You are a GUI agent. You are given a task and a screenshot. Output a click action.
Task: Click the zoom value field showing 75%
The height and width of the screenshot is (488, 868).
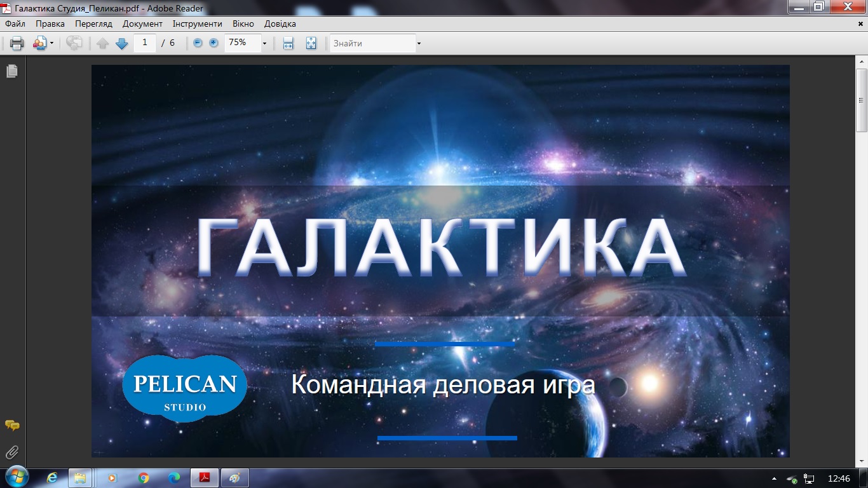point(242,43)
